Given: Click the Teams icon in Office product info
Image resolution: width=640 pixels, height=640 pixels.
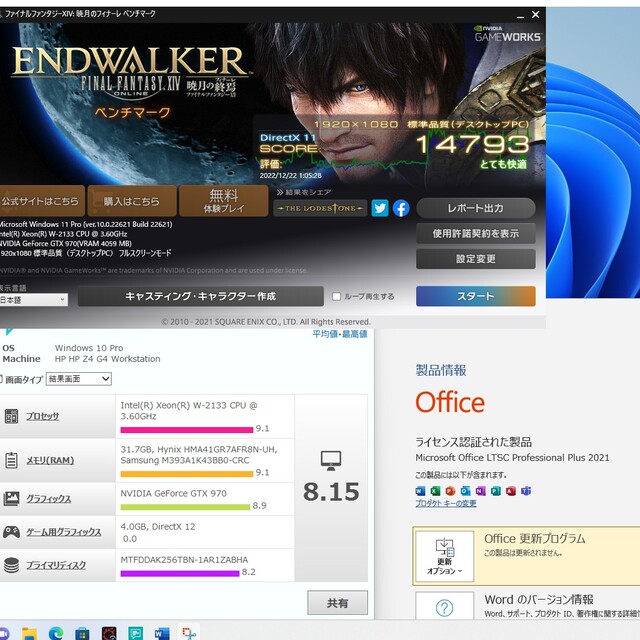Looking at the screenshot, I should (x=526, y=491).
